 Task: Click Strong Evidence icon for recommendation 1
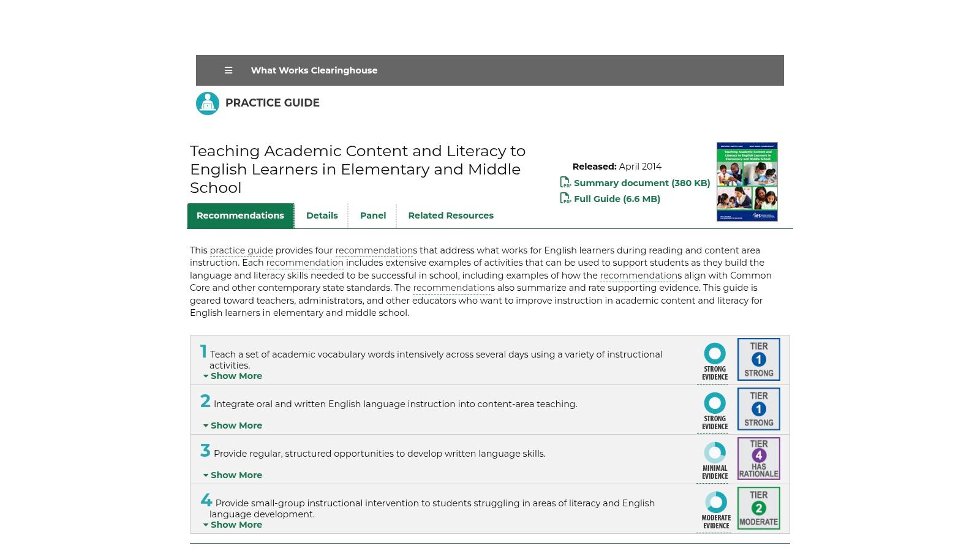(x=715, y=362)
